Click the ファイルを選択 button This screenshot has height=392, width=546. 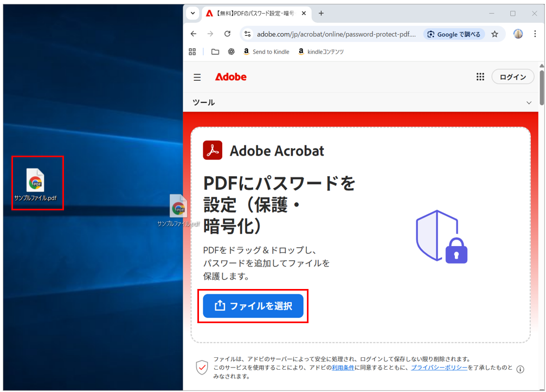pos(253,306)
